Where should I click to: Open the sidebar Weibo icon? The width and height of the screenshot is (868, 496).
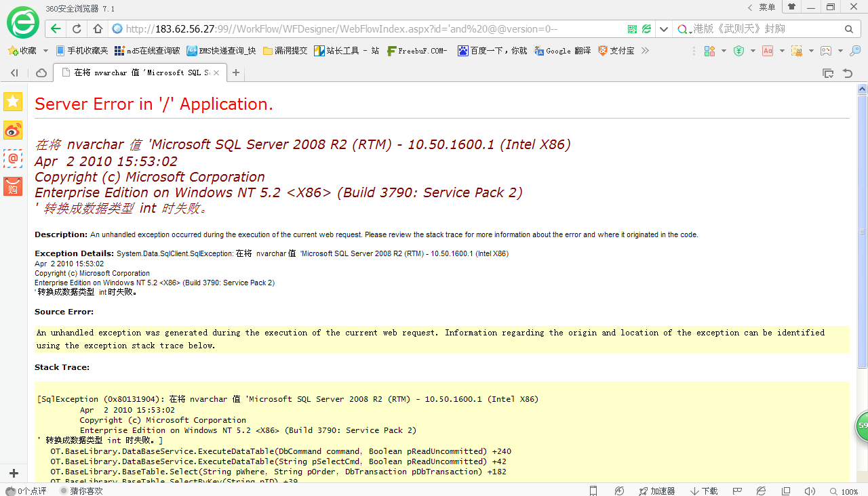(13, 130)
